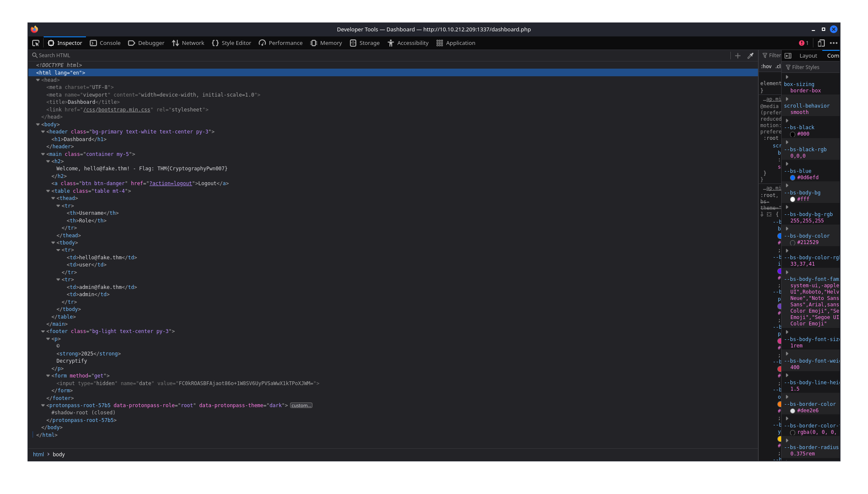Activate the element picker tool
This screenshot has height=494, width=868.
tap(36, 43)
